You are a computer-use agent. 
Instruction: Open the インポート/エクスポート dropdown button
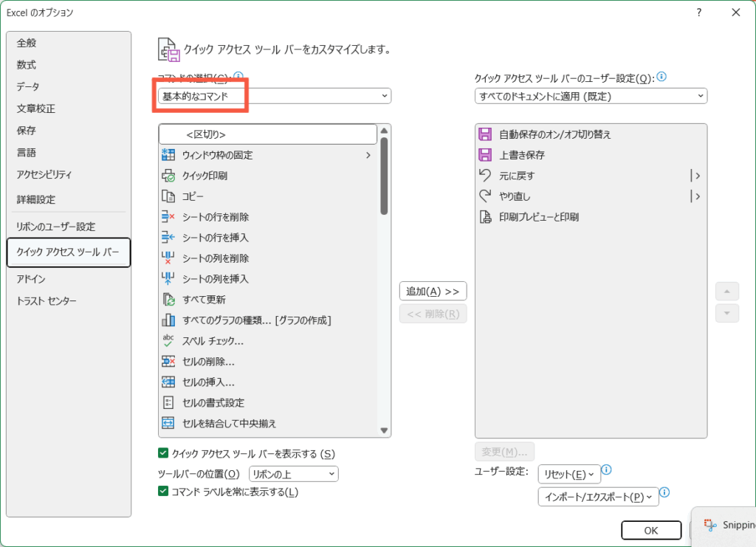(x=598, y=496)
